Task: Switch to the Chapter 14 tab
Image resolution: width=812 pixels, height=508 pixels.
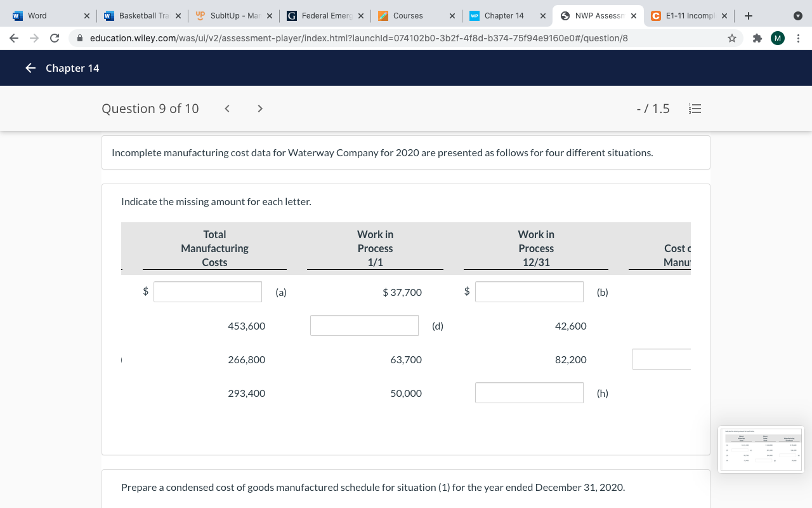Action: click(504, 15)
